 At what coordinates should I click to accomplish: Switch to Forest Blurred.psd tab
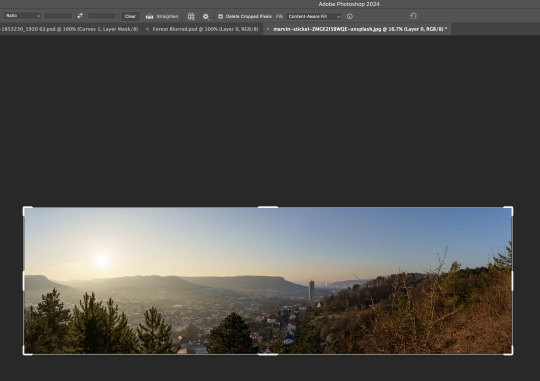coord(205,29)
